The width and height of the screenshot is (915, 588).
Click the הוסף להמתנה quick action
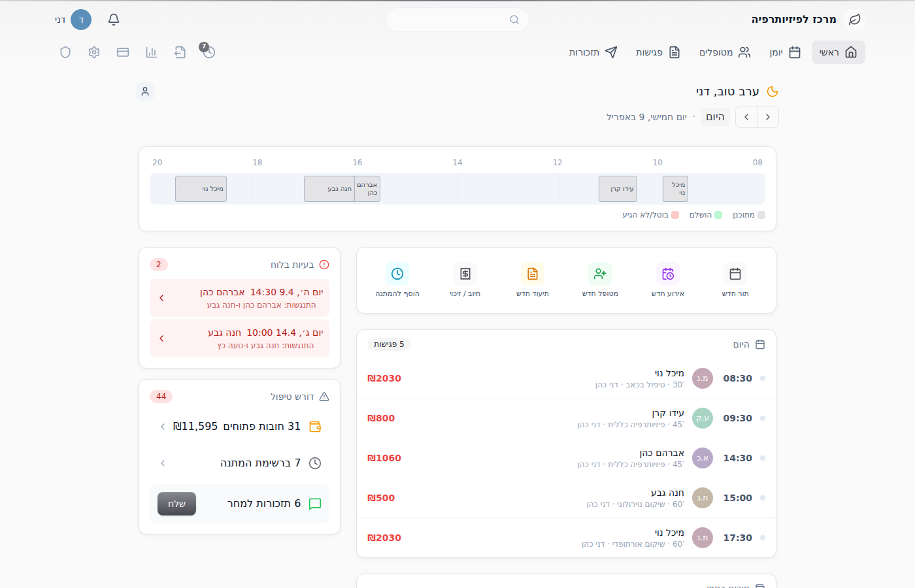[397, 280]
